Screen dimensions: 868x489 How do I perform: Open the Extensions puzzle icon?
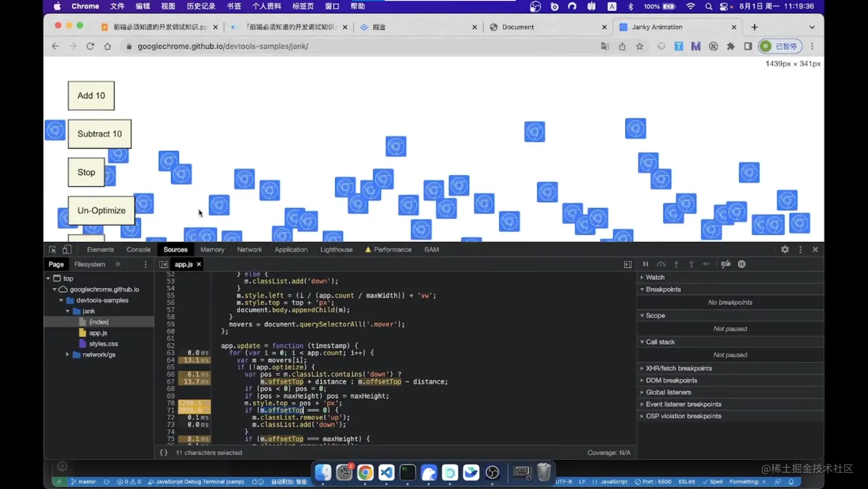coord(731,46)
